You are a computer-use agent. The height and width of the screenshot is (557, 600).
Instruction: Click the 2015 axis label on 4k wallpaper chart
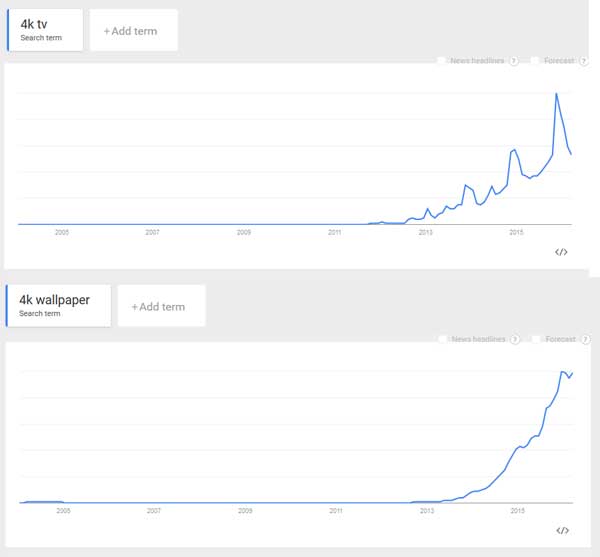coord(517,510)
